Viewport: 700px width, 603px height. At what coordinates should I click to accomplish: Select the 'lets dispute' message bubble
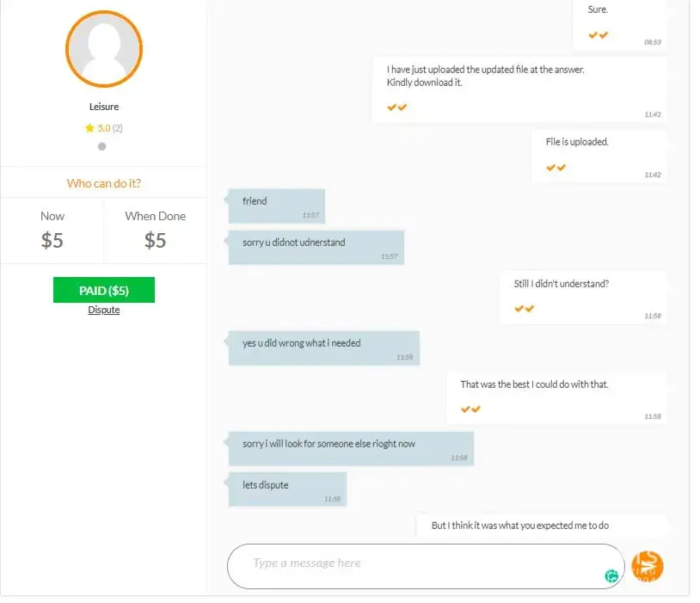(x=287, y=489)
